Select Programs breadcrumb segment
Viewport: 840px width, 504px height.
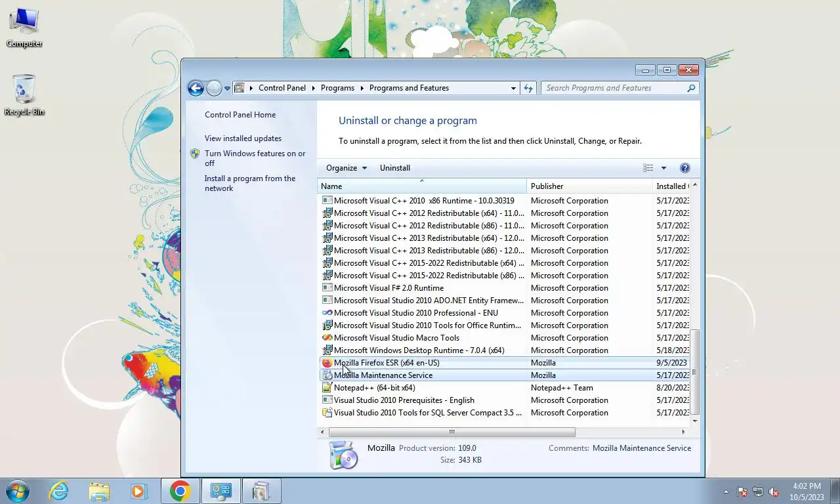[337, 88]
